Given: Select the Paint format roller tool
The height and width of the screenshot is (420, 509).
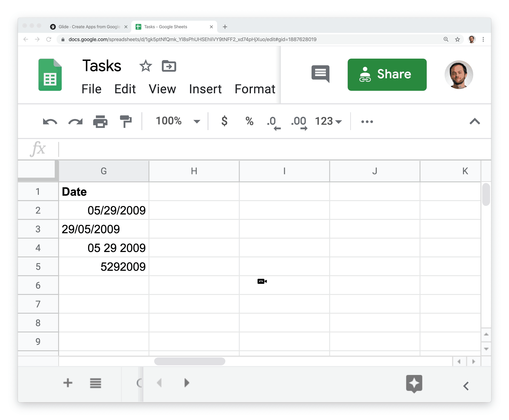Looking at the screenshot, I should 126,122.
